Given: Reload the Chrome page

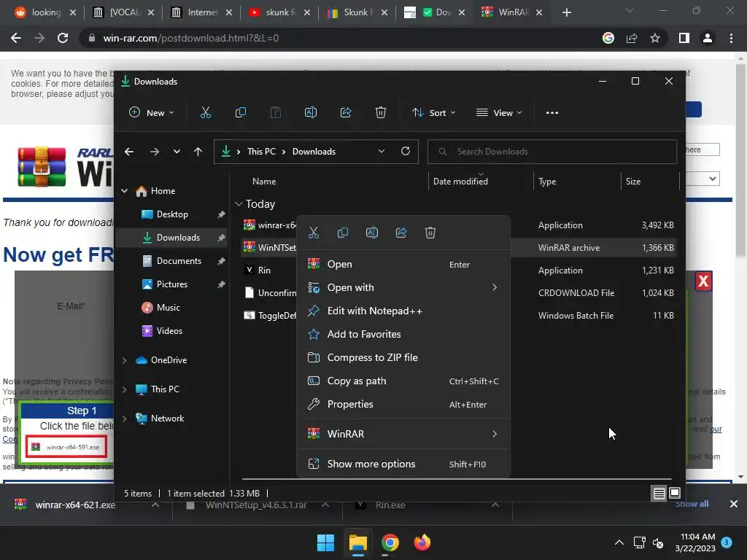Looking at the screenshot, I should pyautogui.click(x=63, y=38).
